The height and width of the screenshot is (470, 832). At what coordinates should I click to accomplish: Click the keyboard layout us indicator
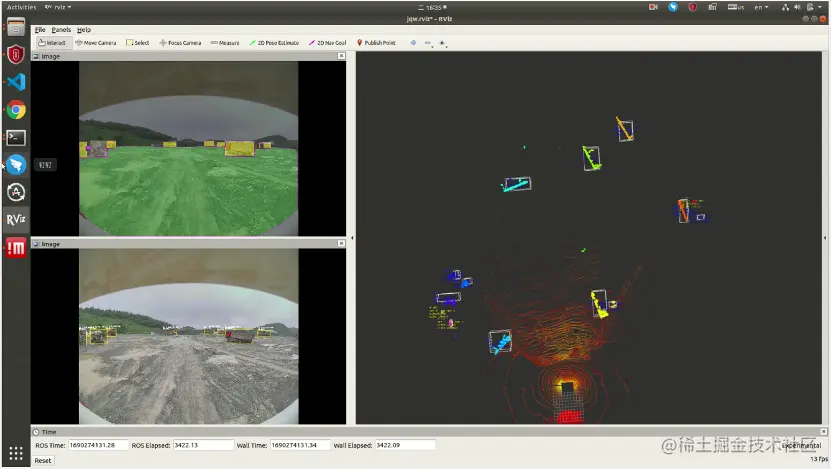736,7
